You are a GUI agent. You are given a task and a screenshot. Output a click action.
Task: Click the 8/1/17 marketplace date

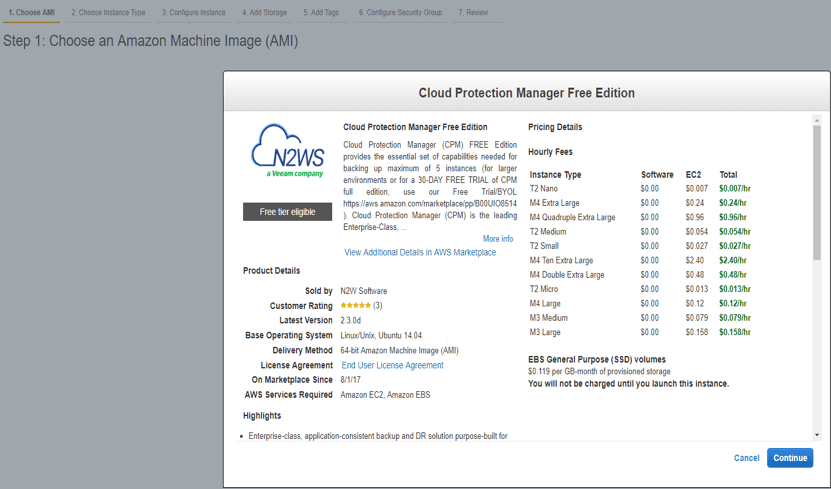coord(350,380)
